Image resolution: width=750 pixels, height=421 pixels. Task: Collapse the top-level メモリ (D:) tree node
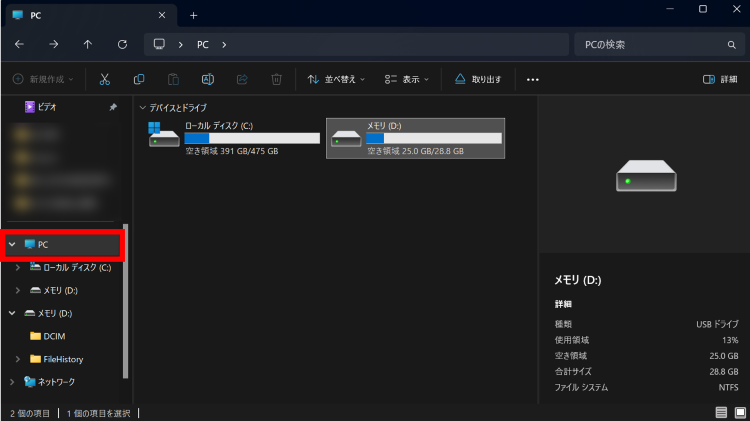click(x=12, y=313)
